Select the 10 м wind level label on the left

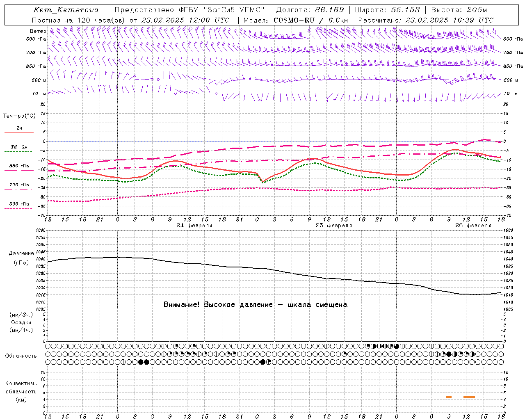(40, 94)
